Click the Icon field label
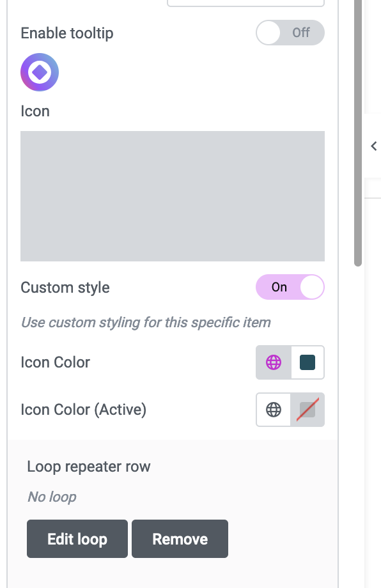381x588 pixels. [35, 111]
